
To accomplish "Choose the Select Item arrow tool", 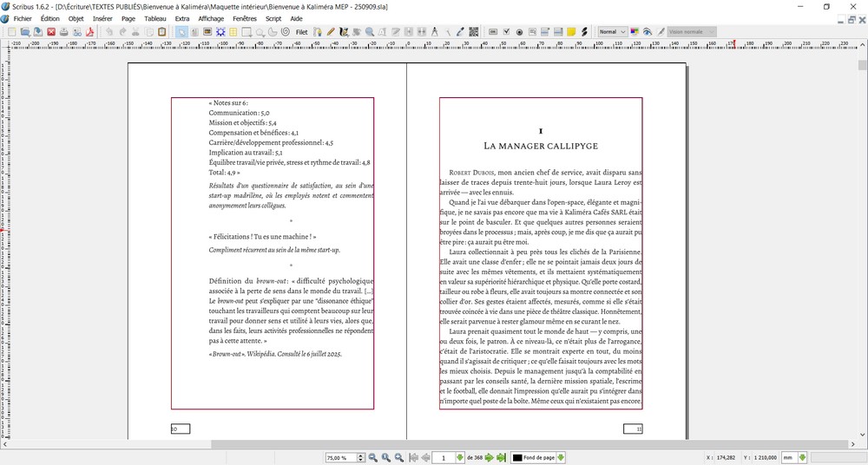I will pos(181,31).
